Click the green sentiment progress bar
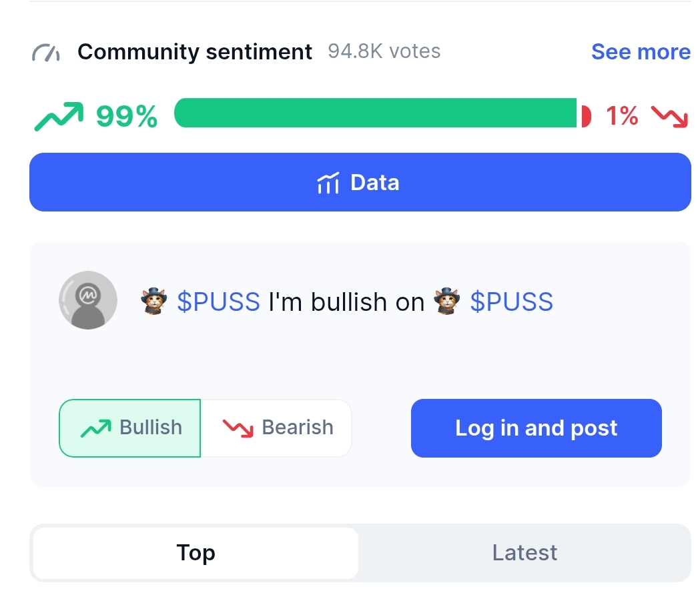Screen dimensions: 700x595 [x=375, y=113]
